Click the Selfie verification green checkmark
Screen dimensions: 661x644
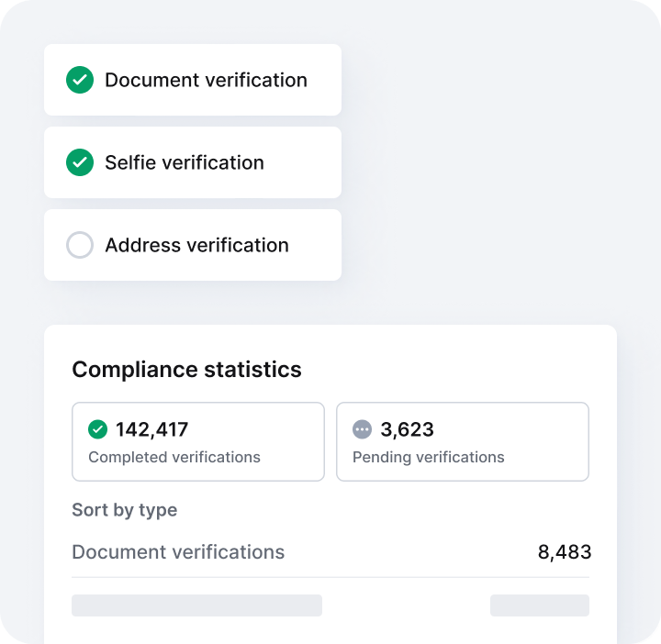(80, 162)
